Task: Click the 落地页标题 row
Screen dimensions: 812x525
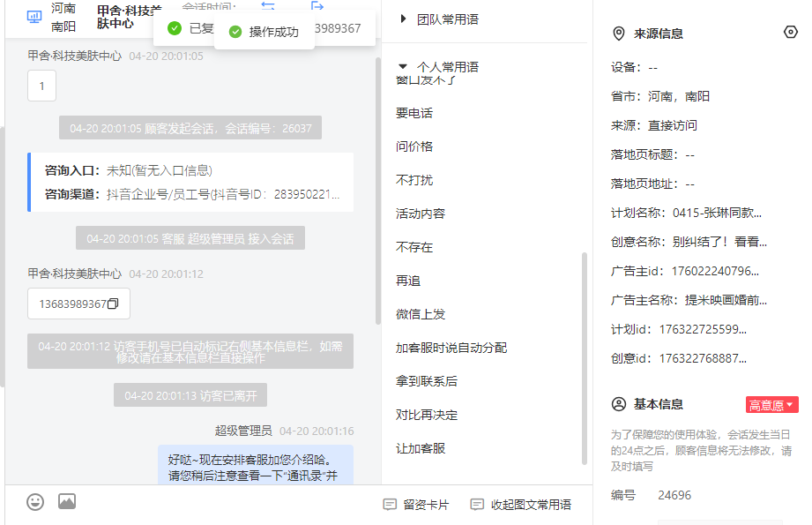Action: (653, 154)
